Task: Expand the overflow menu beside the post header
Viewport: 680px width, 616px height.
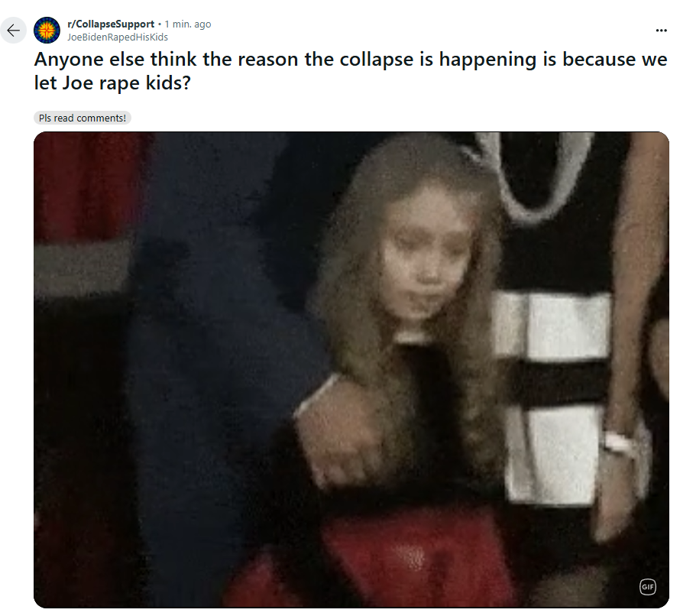Action: [661, 31]
